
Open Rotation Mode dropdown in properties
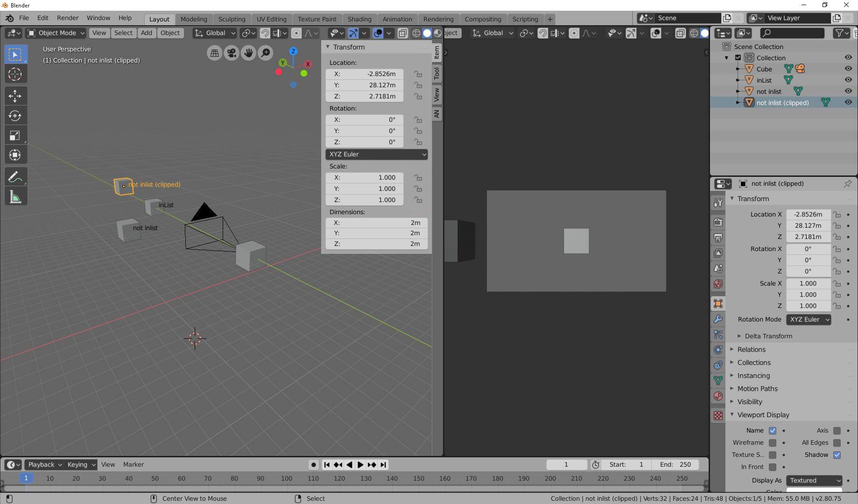click(x=809, y=320)
